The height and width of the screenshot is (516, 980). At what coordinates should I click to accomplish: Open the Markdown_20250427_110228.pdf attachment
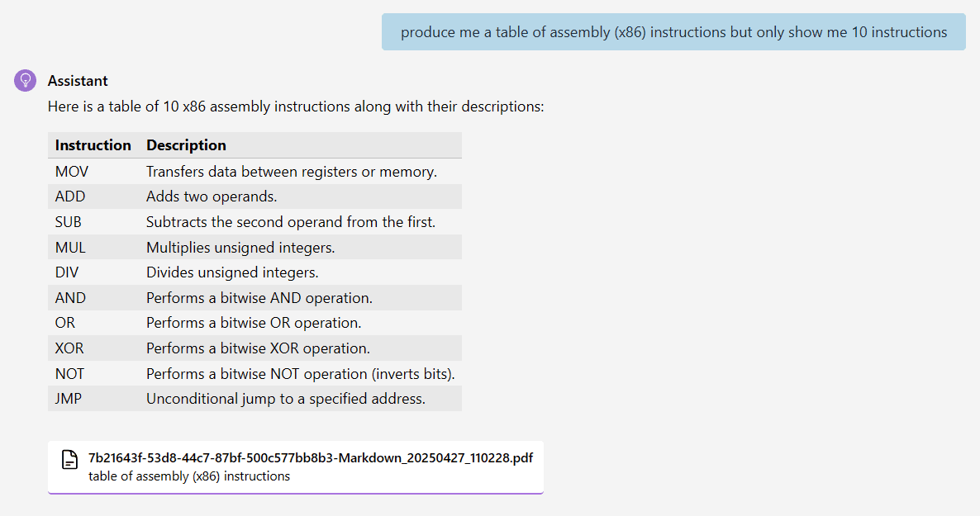tap(296, 467)
